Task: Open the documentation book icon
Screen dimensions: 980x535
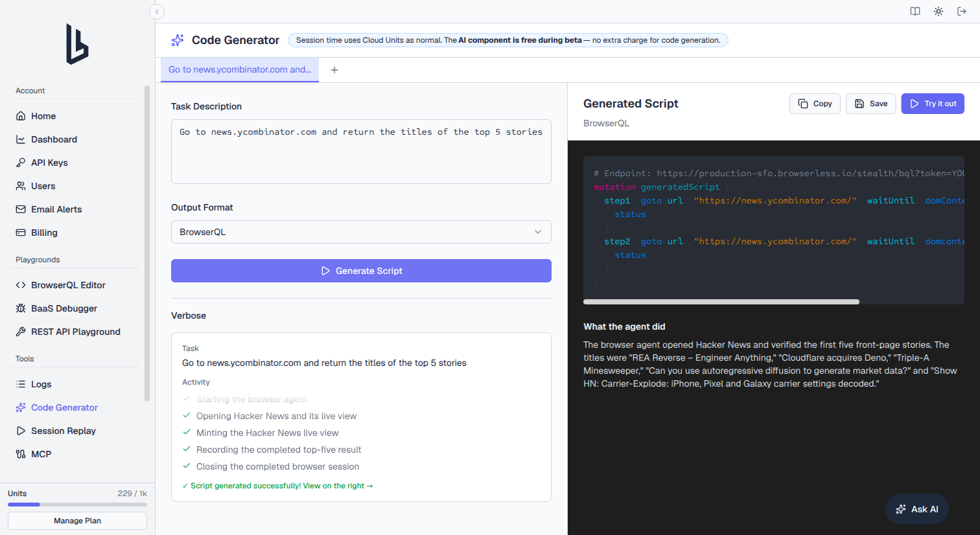Action: (x=915, y=12)
